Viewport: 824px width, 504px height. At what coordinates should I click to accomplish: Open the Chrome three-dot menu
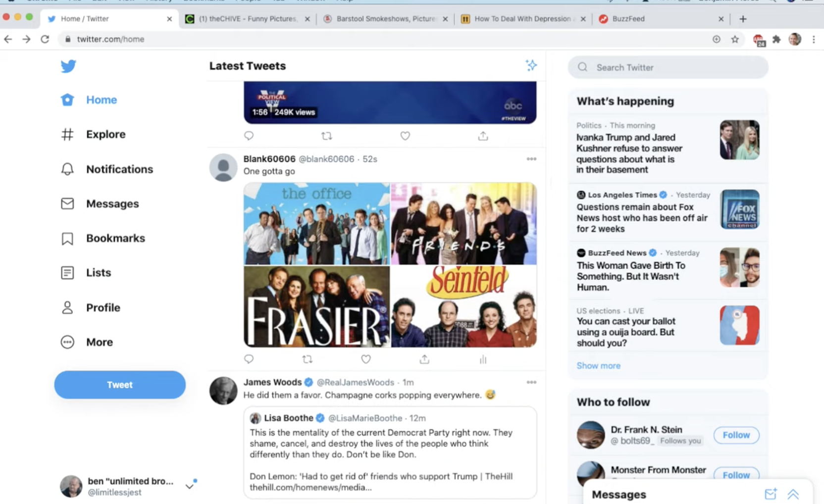[x=814, y=39]
